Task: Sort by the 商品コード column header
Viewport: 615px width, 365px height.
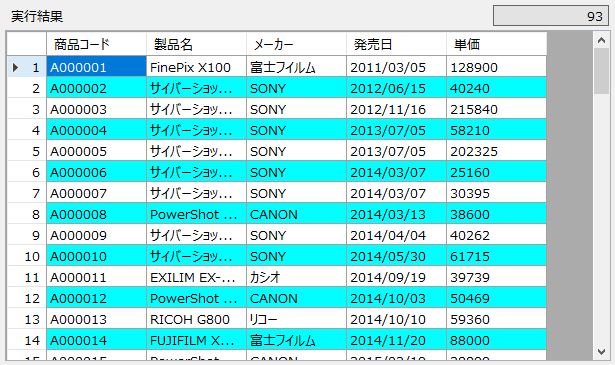Action: click(x=96, y=44)
